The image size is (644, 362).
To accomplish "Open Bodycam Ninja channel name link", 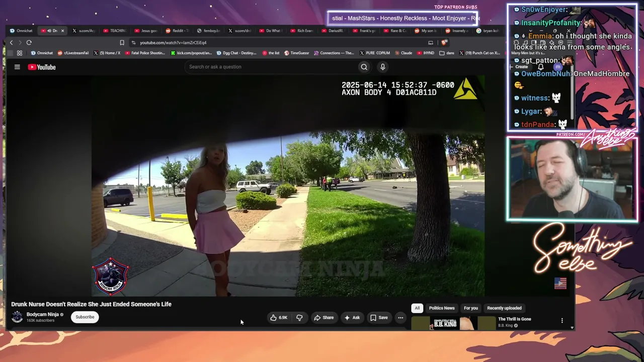I will click(x=43, y=314).
